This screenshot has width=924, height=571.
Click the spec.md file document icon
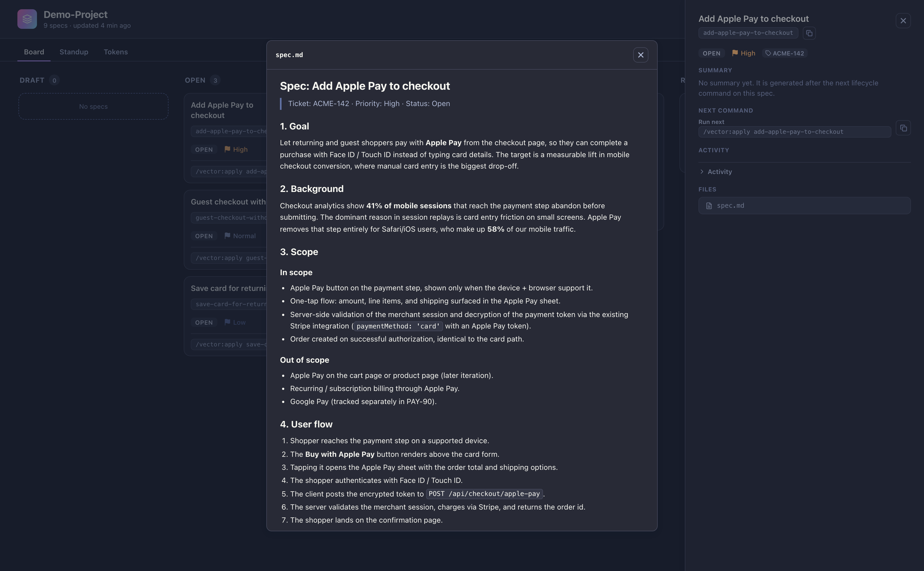pyautogui.click(x=709, y=206)
